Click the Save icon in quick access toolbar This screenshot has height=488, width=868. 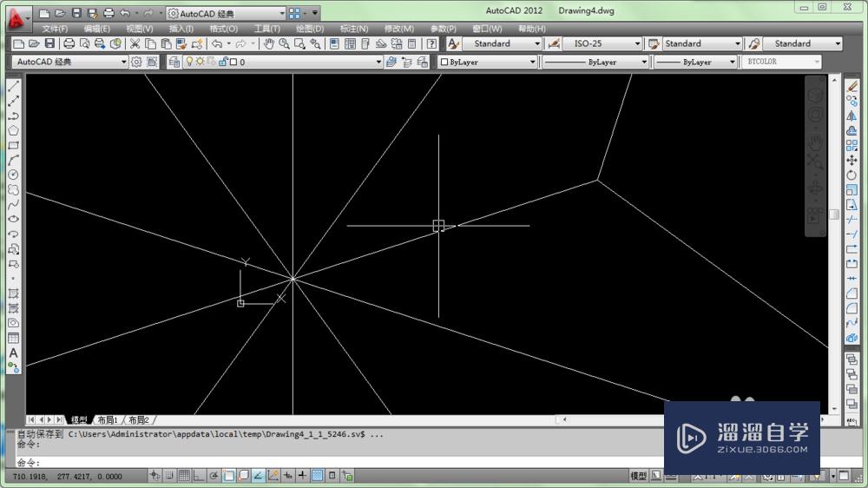[x=77, y=13]
